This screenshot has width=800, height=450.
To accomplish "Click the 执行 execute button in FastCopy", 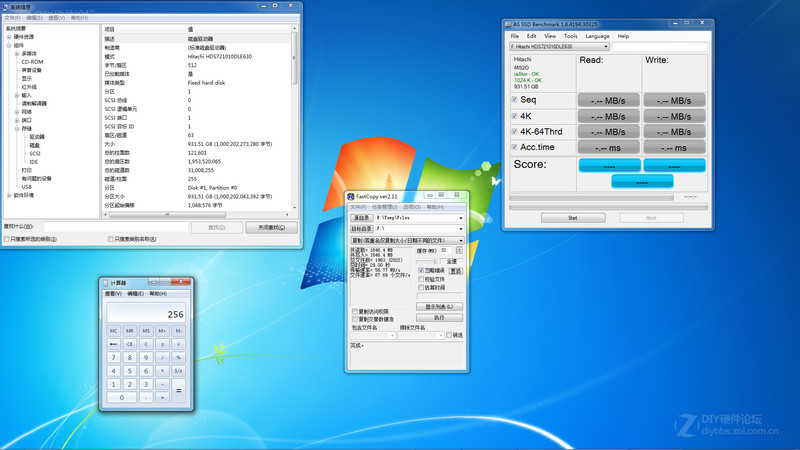I will pos(438,317).
